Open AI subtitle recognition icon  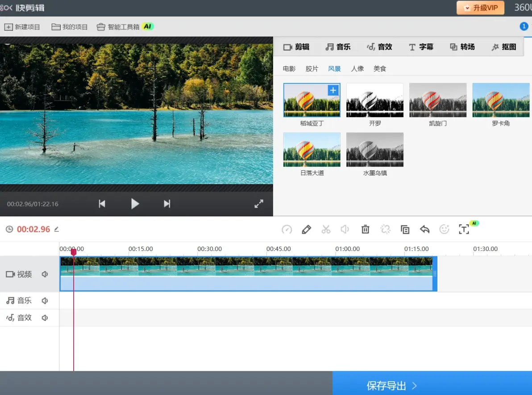(464, 230)
